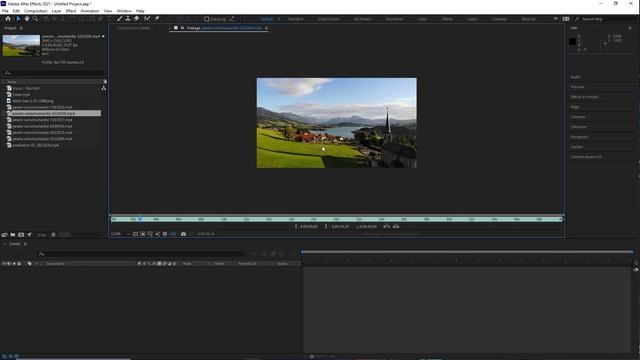
Task: Select the Clone Stamp tool
Action: 128,19
